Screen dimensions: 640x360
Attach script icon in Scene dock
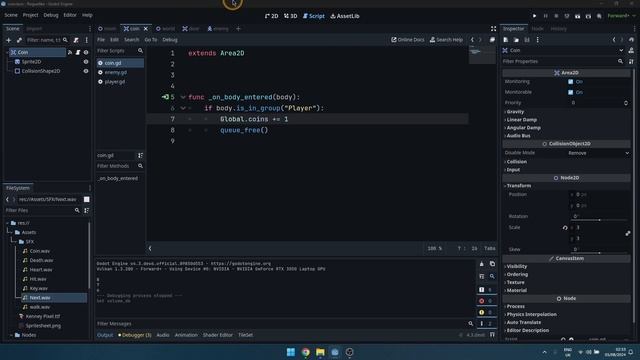click(76, 40)
